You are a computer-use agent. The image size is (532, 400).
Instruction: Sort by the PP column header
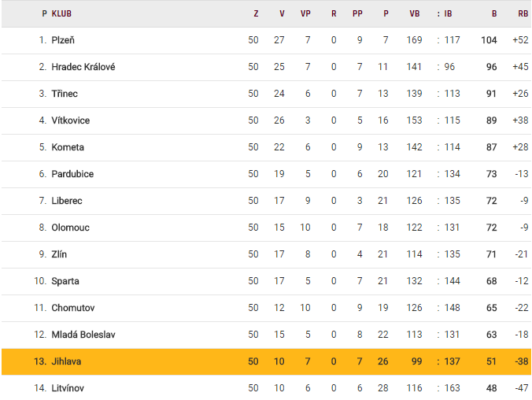coord(358,13)
